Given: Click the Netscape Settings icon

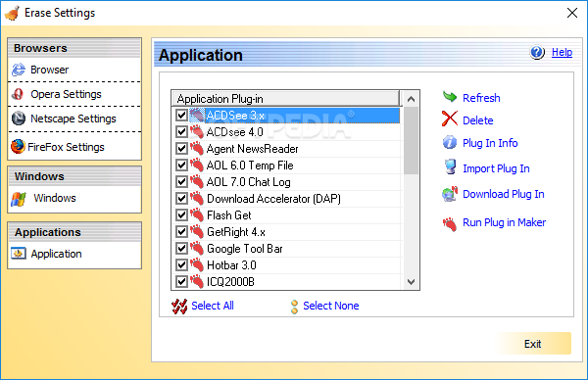Looking at the screenshot, I should tap(19, 119).
